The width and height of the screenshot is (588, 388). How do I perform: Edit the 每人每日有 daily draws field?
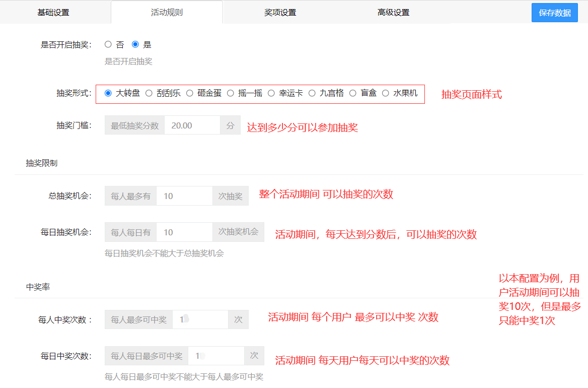pyautogui.click(x=184, y=232)
